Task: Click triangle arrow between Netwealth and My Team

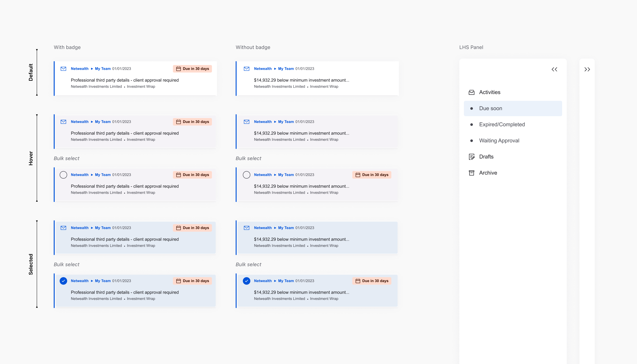Action: pyautogui.click(x=92, y=69)
